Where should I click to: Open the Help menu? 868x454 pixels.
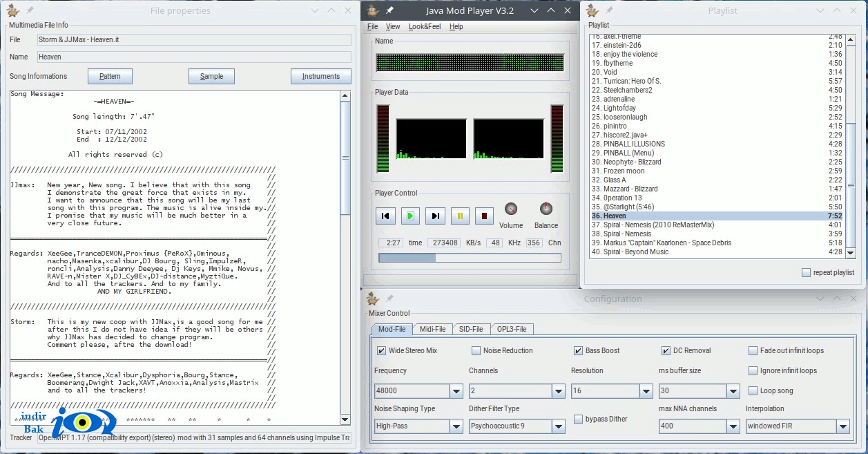click(456, 26)
